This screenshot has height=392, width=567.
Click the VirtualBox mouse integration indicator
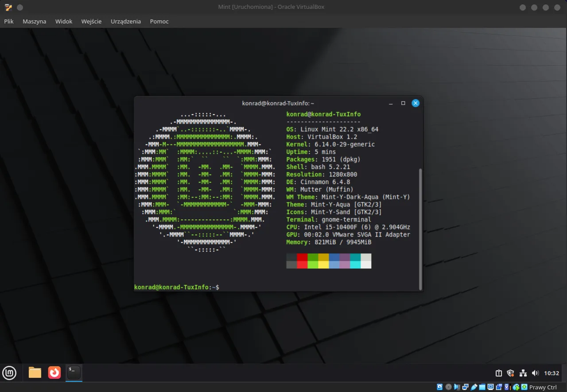[x=516, y=387]
